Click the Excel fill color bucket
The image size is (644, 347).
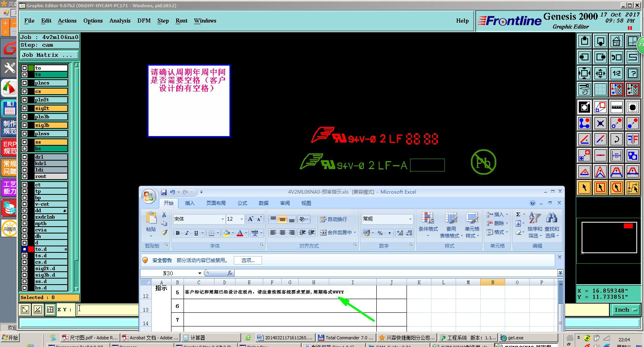(227, 233)
